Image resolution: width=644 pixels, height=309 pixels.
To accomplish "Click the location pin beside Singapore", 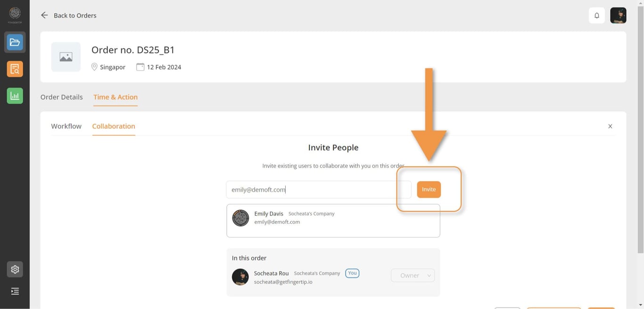I will click(94, 66).
